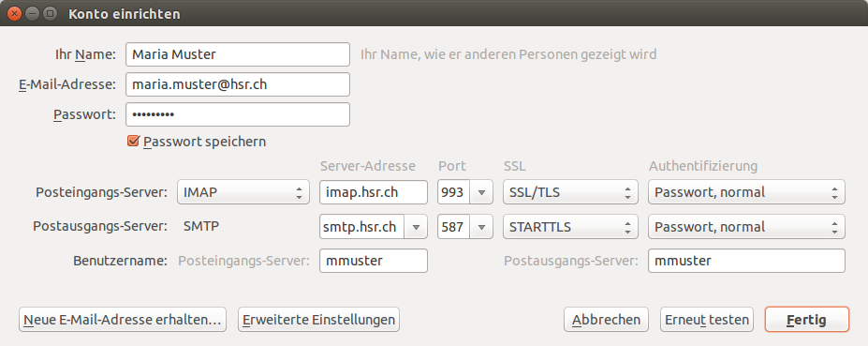Open the IMAP protocol dropdown
This screenshot has height=346, width=868.
click(x=243, y=192)
